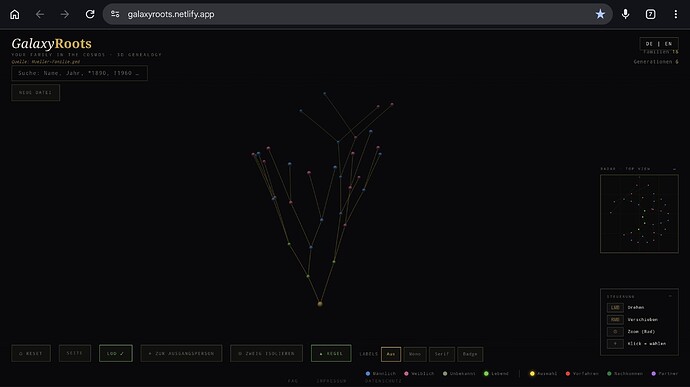
Task: Open the tab switcher showing 7 tabs
Action: click(x=650, y=14)
